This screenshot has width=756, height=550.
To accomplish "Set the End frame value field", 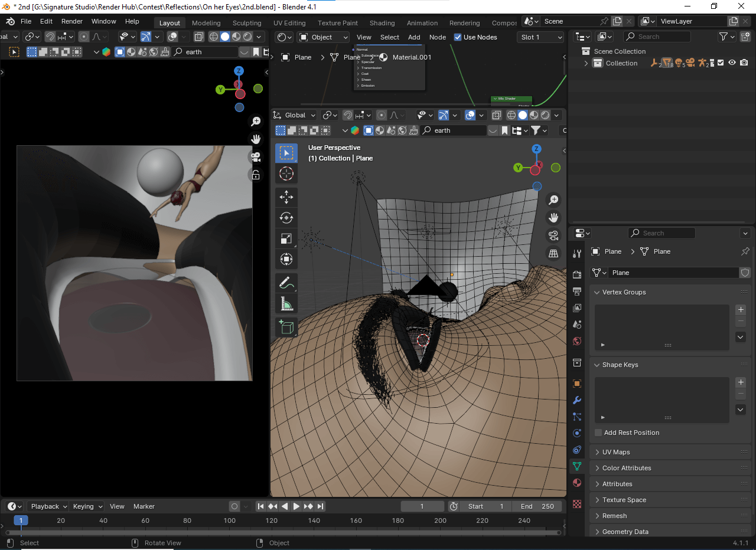I will point(537,506).
